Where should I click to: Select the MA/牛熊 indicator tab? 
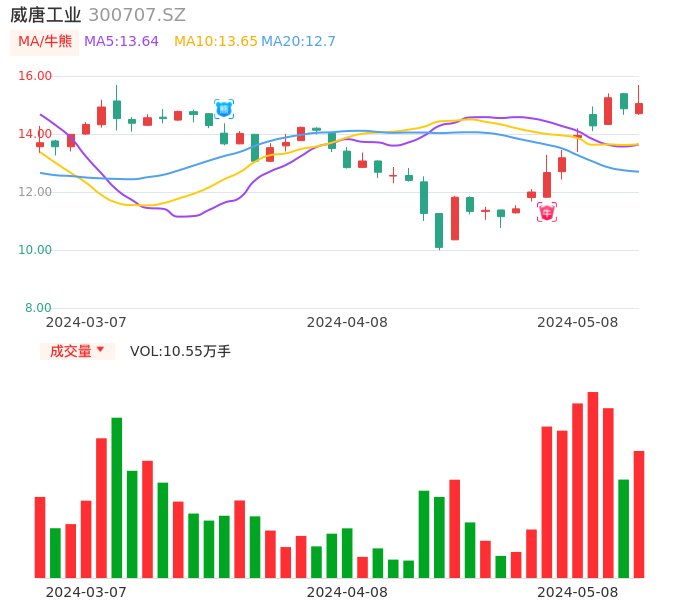click(45, 42)
